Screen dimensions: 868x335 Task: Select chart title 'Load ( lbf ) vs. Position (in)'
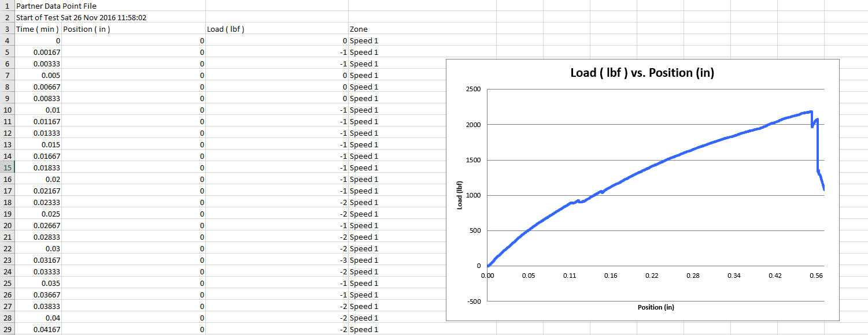click(642, 73)
